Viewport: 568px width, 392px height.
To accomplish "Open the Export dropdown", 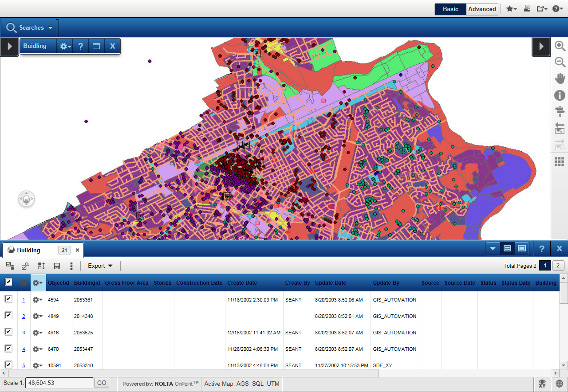I will coord(100,266).
